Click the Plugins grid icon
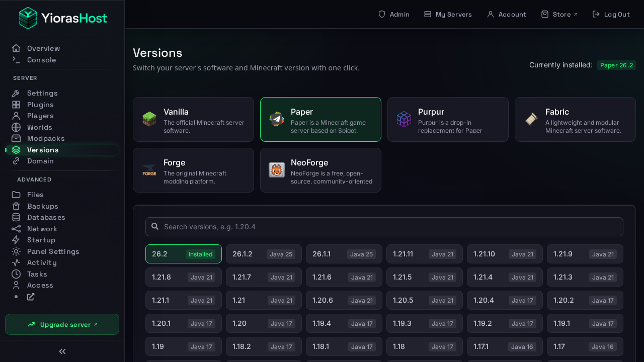The image size is (644, 362). 16,105
